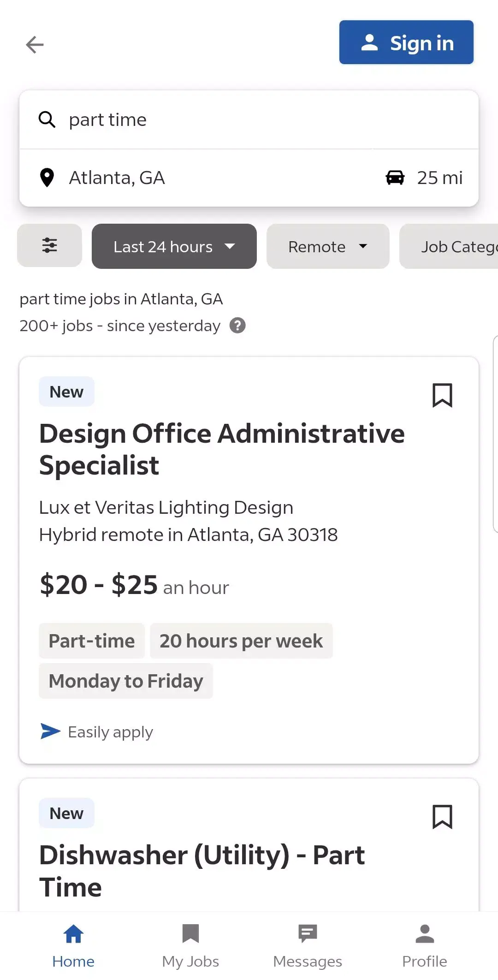498x980 pixels.
Task: Bookmark the Design Office Administrative Specialist job
Action: [x=442, y=395]
